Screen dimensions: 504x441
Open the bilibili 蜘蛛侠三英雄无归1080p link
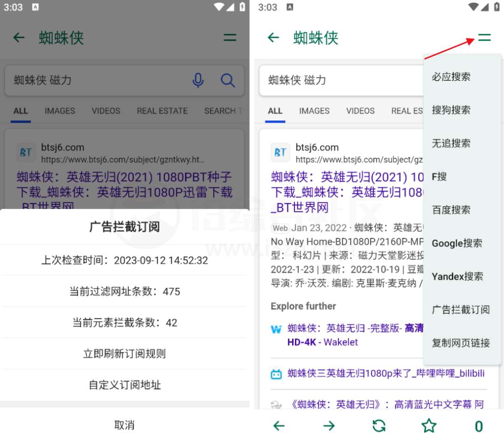(x=385, y=373)
